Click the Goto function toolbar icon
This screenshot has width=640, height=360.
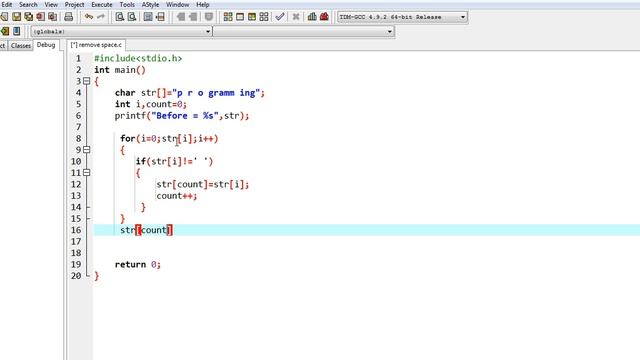point(148,17)
